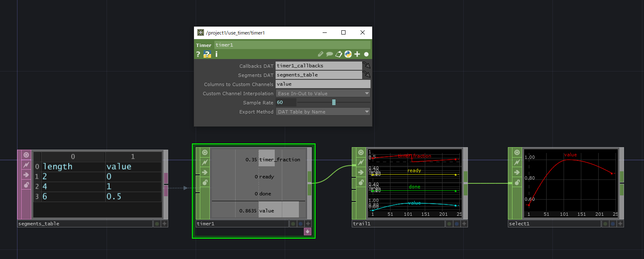This screenshot has height=259, width=644.
Task: Click Columns to Custom Channels field
Action: point(323,84)
